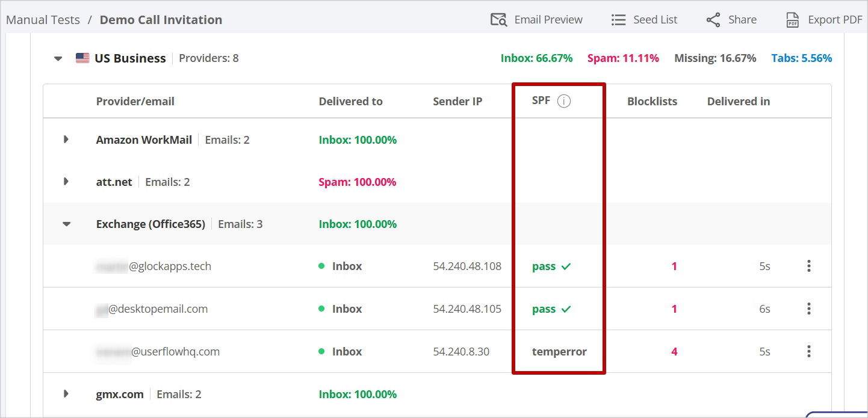Image resolution: width=868 pixels, height=418 pixels.
Task: Collapse the Exchange (Office365) provider row
Action: pyautogui.click(x=66, y=224)
